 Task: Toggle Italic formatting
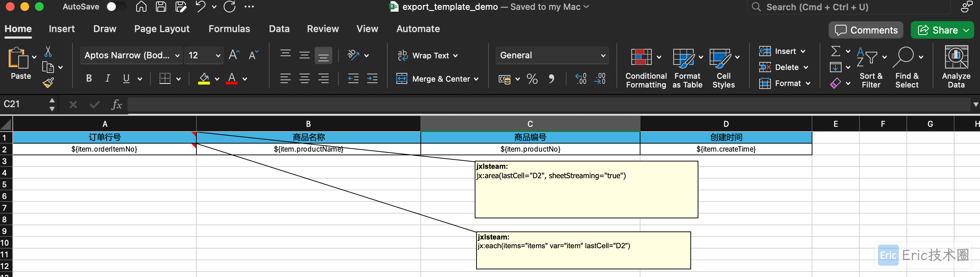point(108,79)
